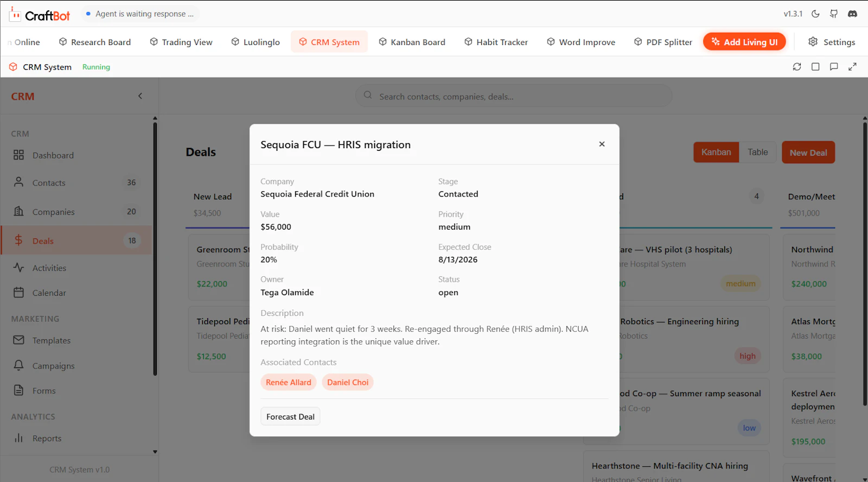Screen dimensions: 868x482
Task: Click the CRM System cube icon in header
Action: coord(13,67)
